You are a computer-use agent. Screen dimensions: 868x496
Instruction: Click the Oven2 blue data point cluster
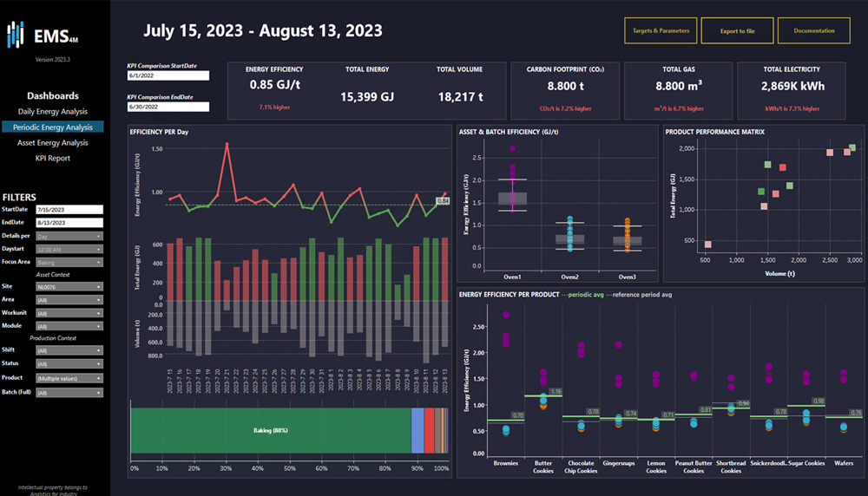(569, 234)
